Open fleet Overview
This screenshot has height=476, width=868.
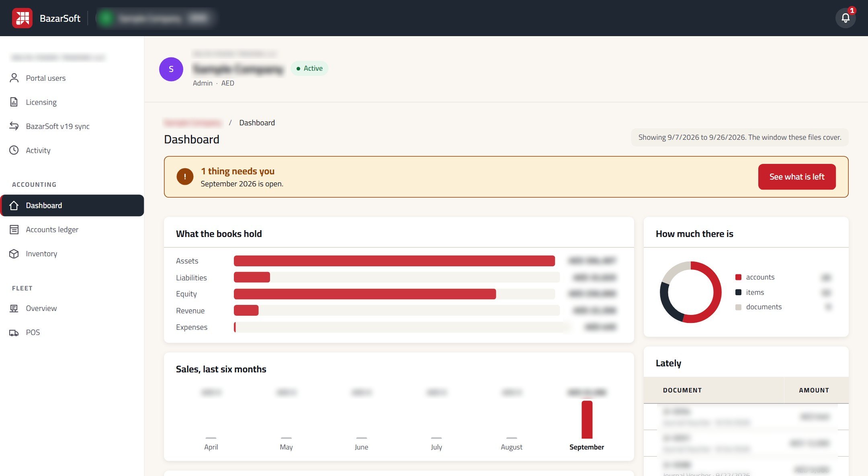(x=72, y=308)
